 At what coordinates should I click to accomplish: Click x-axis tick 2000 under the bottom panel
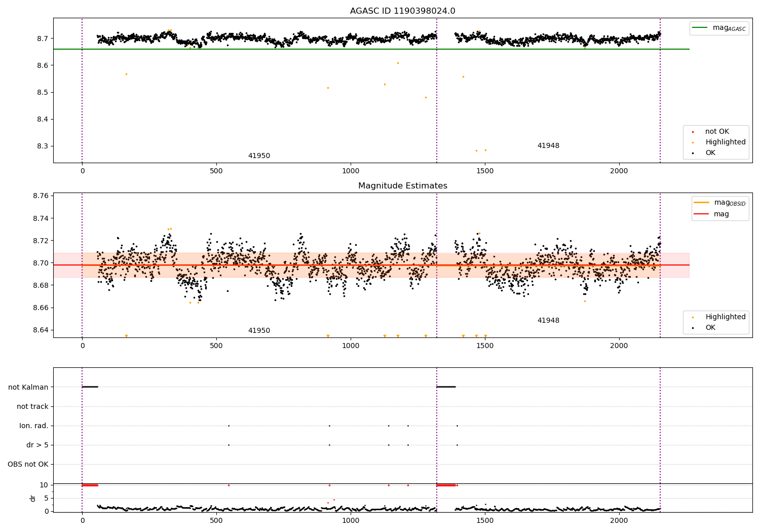click(x=619, y=520)
